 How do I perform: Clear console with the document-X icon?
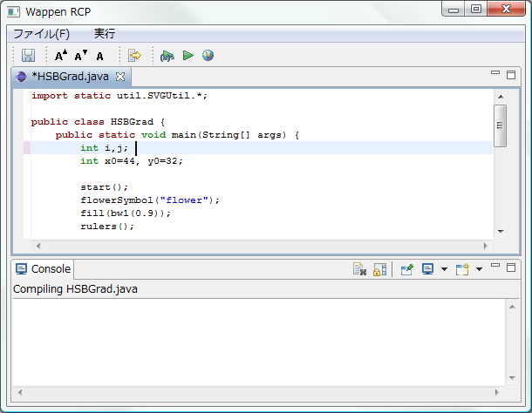coord(359,269)
